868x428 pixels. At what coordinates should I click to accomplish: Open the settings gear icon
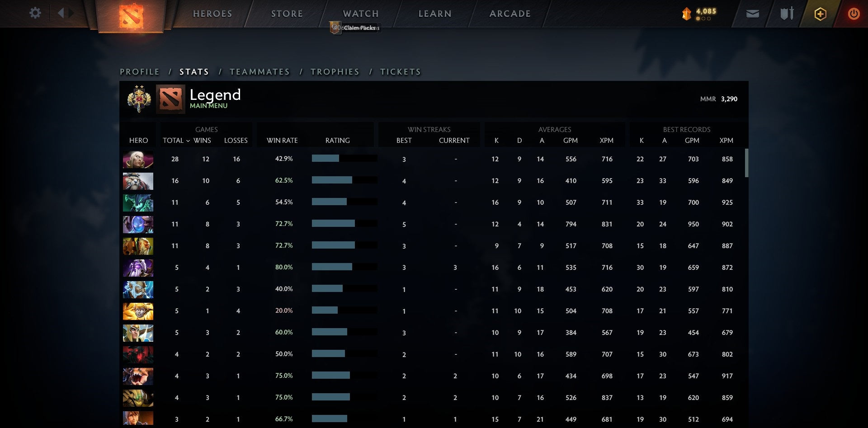point(34,13)
